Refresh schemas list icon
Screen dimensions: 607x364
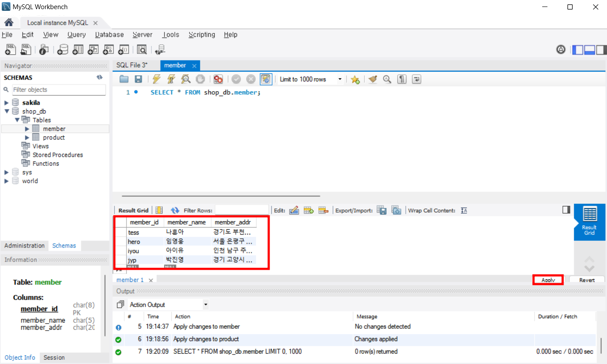[100, 77]
